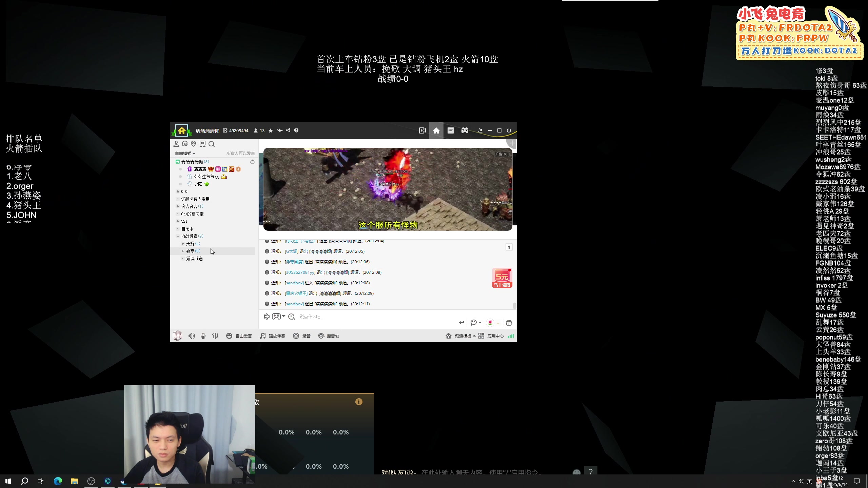The image size is (868, 488).
Task: Click the share icon in channel header
Action: (288, 130)
